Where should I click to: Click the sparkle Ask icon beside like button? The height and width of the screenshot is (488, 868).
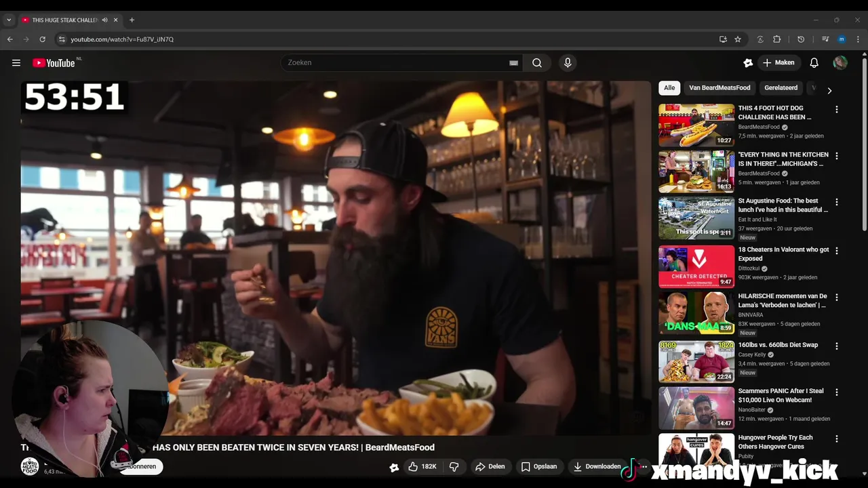point(394,467)
